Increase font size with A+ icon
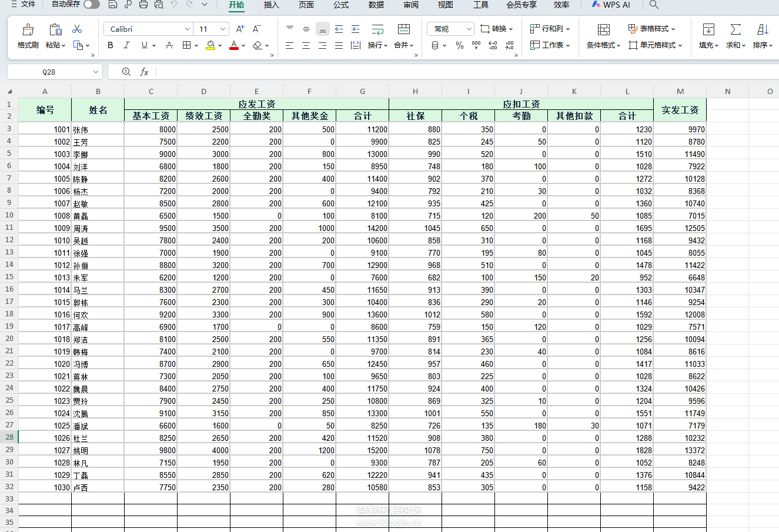This screenshot has height=532, width=779. pos(240,29)
